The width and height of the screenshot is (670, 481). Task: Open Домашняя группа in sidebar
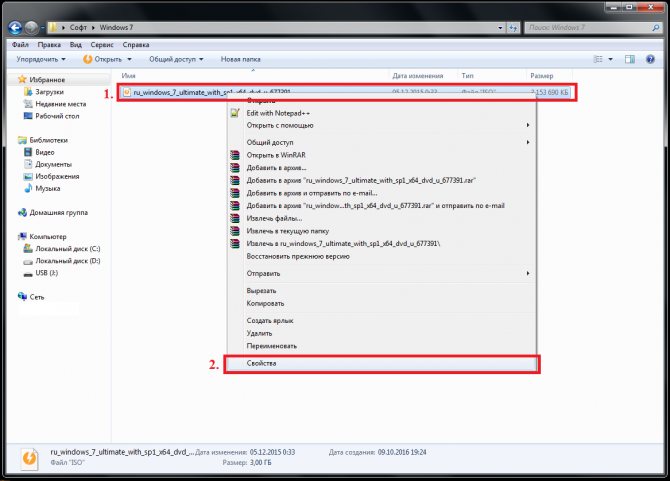pyautogui.click(x=58, y=213)
